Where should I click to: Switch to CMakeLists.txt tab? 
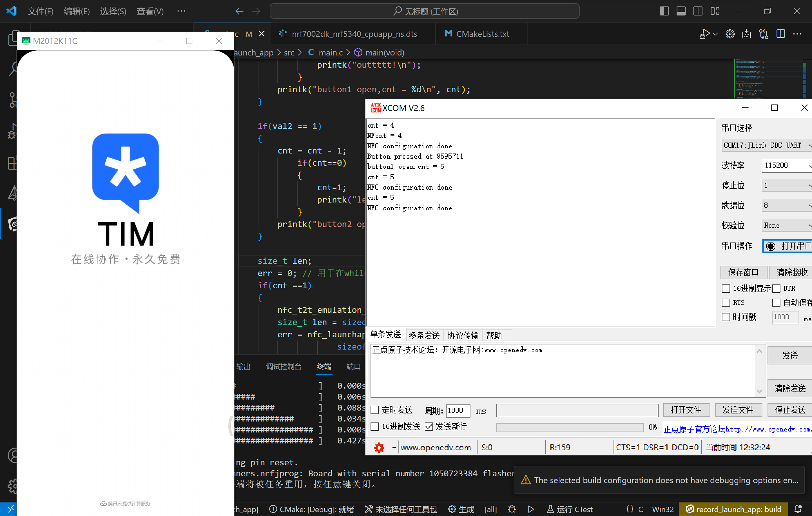pos(481,34)
